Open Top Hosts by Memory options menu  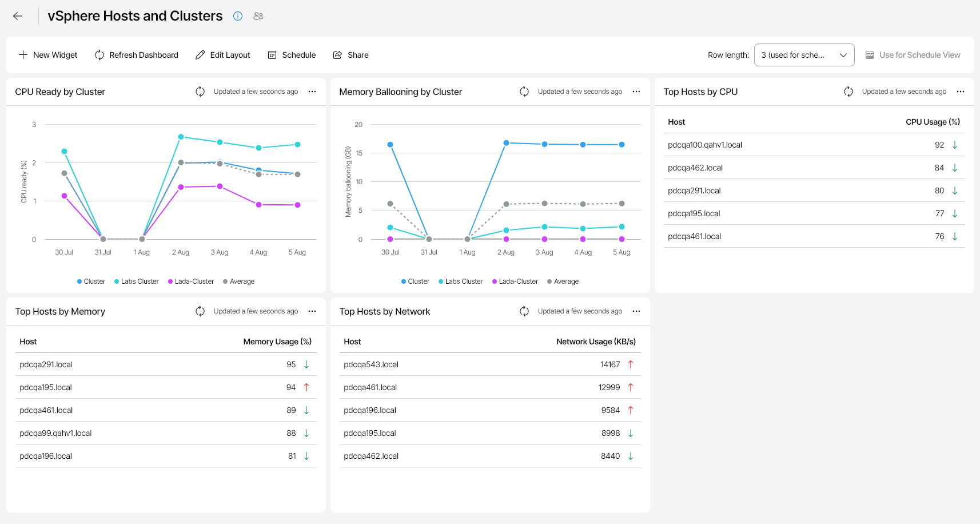(x=312, y=311)
